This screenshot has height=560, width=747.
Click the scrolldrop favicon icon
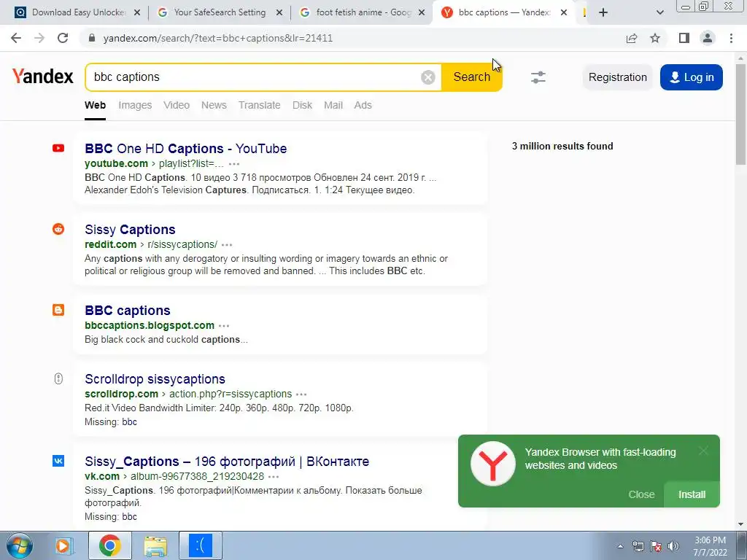point(58,378)
